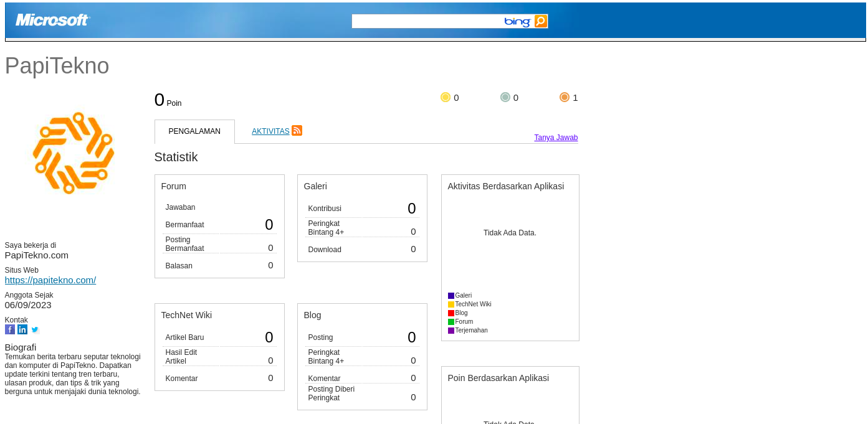Open the Twitter contact icon
The width and height of the screenshot is (868, 424).
pyautogui.click(x=35, y=329)
